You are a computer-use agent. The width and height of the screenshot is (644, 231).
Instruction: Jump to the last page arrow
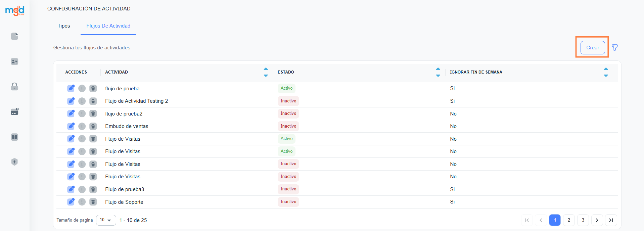click(x=611, y=220)
